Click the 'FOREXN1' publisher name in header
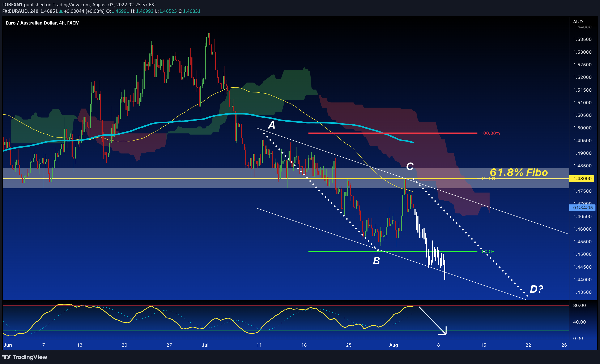The height and width of the screenshot is (364, 600). point(12,5)
